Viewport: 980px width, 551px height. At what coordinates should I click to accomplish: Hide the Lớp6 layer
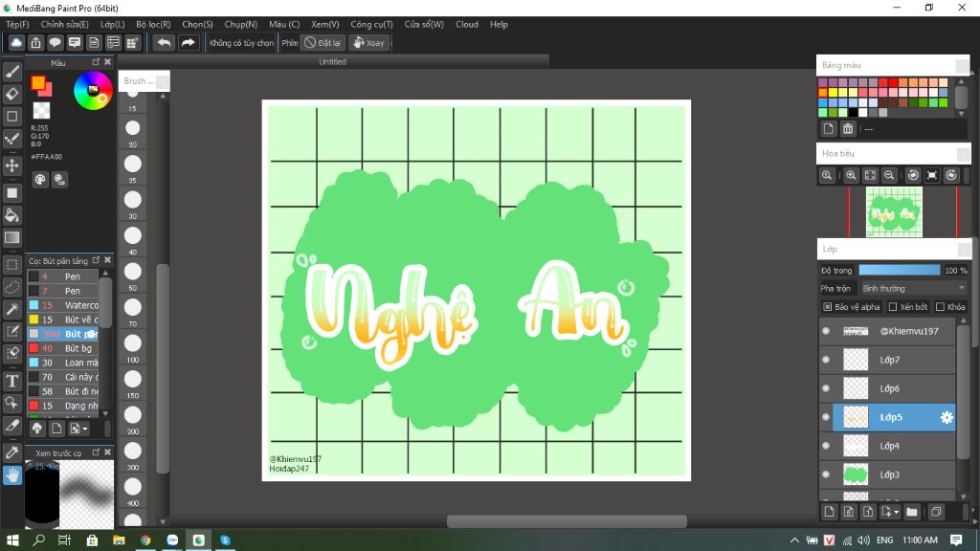point(826,388)
